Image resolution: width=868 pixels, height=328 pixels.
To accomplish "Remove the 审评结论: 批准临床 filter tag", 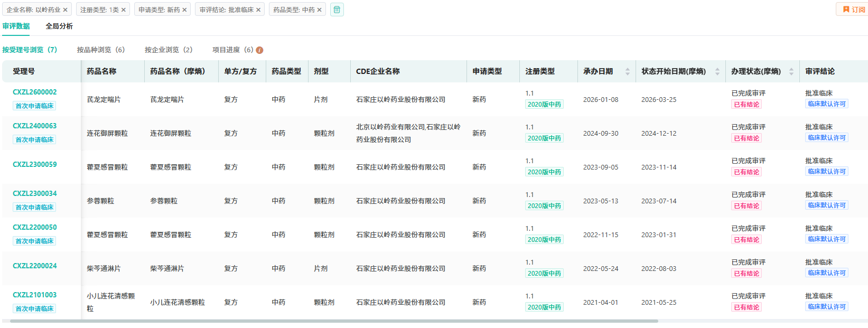I will [x=258, y=10].
